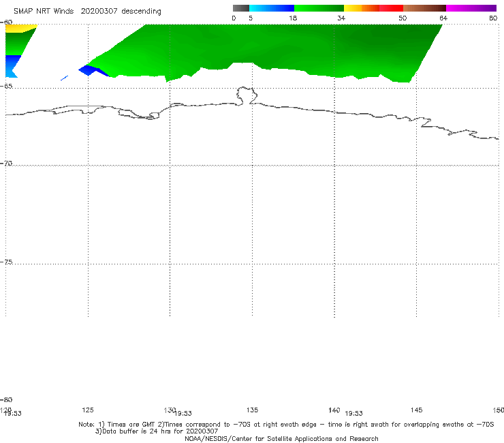Click the red segment of the color bar
504x443 pixels.
coord(391,8)
